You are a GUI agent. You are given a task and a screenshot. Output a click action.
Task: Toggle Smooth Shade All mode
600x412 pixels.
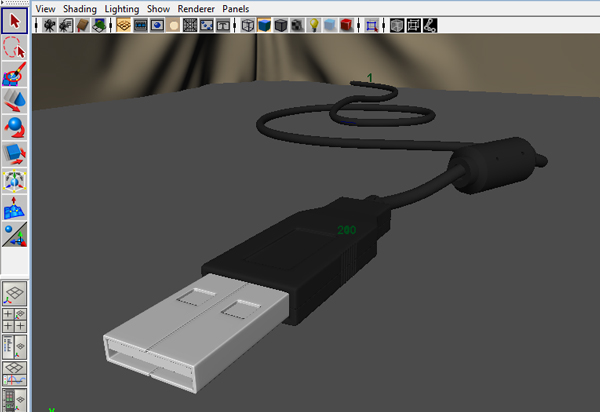(264, 26)
